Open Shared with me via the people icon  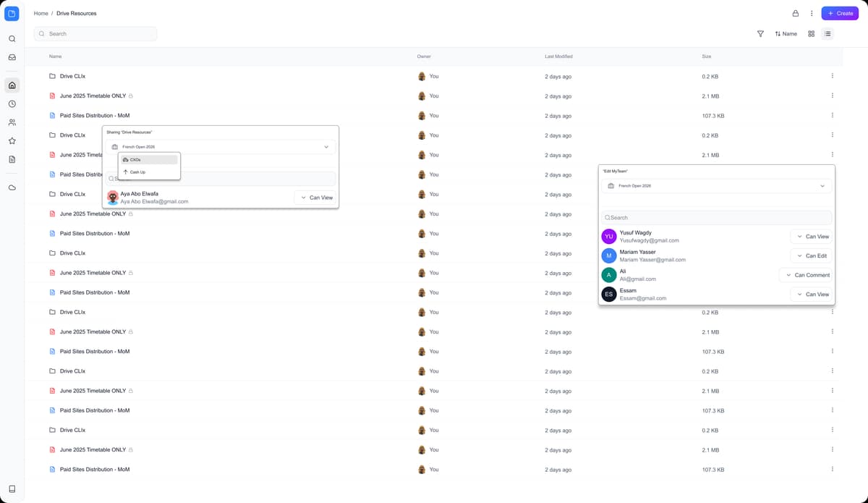(x=12, y=122)
